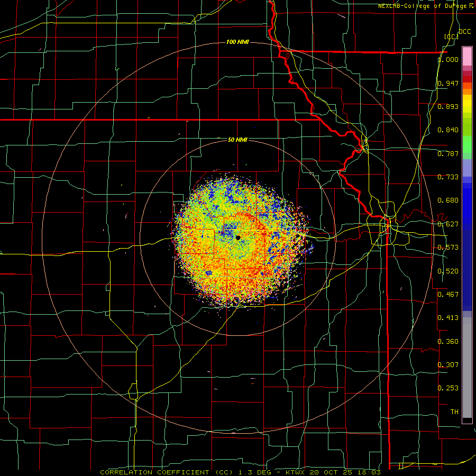Screen dimensions: 476x476
Task: Select the 0.413 scale value
Action: tap(448, 318)
